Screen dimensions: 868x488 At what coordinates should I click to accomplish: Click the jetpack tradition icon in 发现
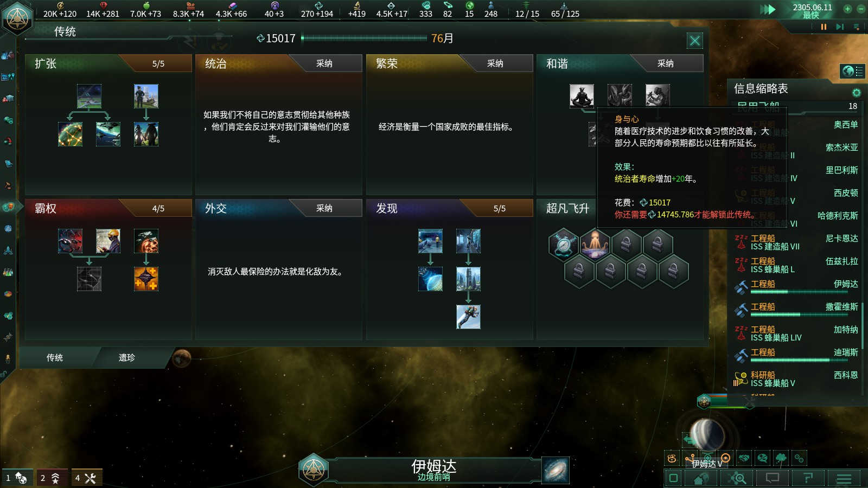click(x=468, y=317)
